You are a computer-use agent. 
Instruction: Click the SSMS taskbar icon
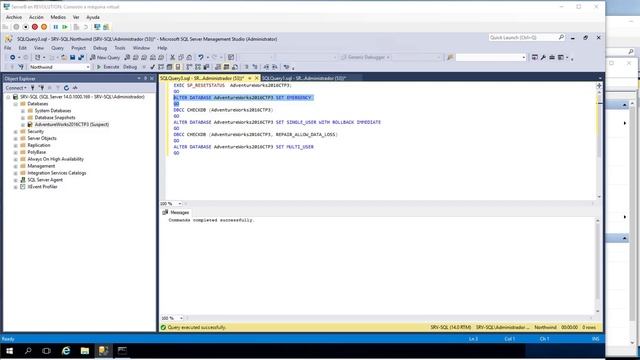click(x=103, y=351)
